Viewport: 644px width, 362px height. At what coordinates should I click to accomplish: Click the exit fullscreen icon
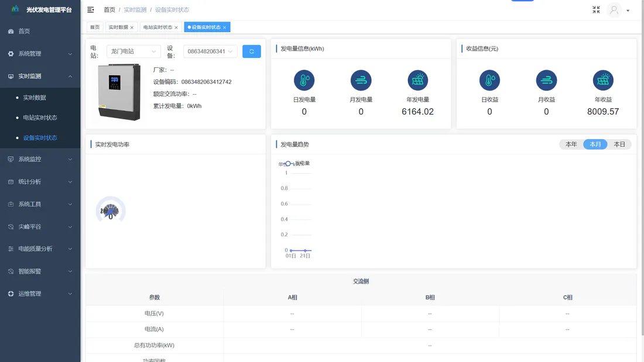[596, 9]
